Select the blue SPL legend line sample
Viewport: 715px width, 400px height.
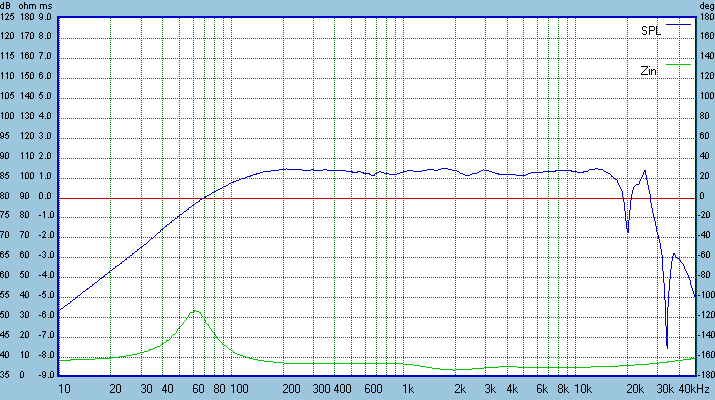(678, 24)
